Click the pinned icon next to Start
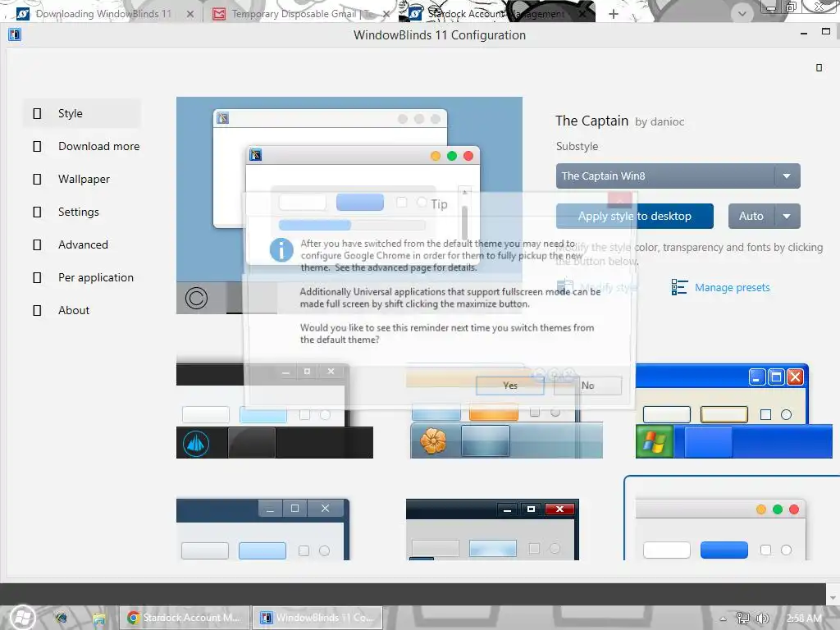The image size is (840, 630). 61,619
